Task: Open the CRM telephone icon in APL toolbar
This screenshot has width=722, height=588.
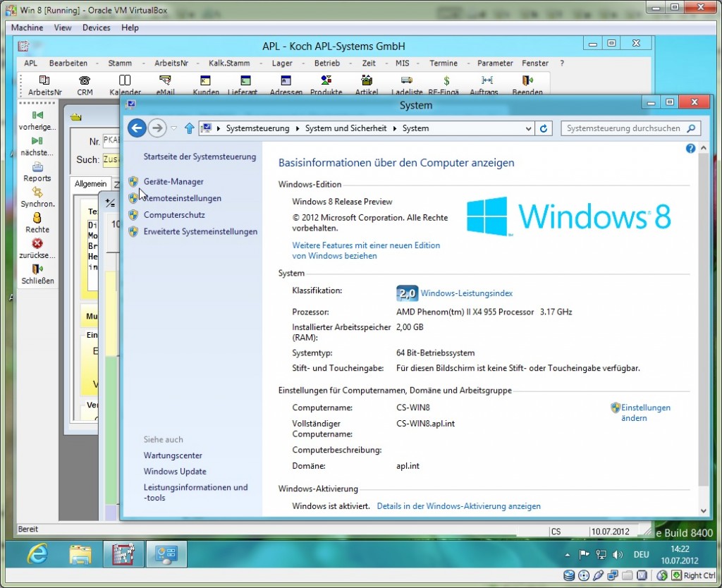Action: click(85, 85)
